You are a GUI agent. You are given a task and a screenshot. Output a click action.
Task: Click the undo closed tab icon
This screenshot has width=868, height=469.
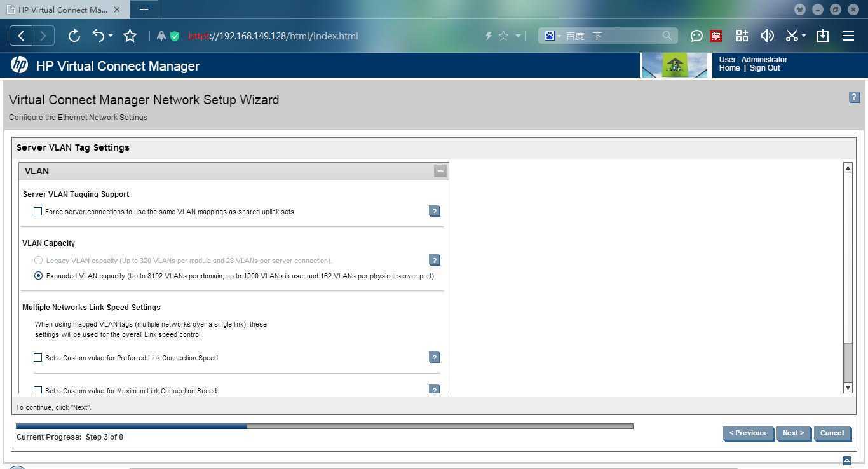[99, 36]
